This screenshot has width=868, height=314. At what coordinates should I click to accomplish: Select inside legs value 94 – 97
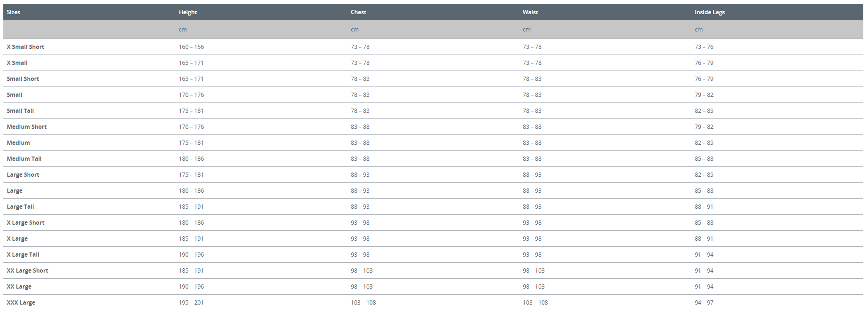704,303
